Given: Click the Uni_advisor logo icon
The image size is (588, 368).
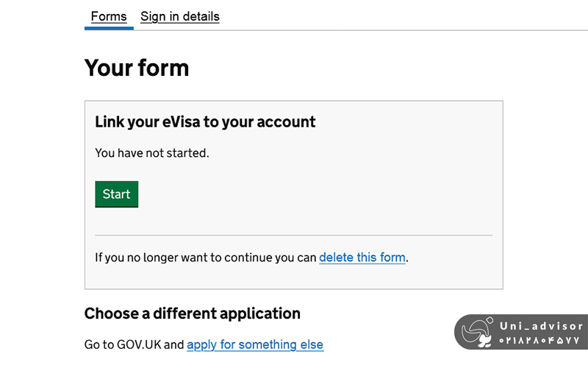Looking at the screenshot, I should click(x=478, y=333).
